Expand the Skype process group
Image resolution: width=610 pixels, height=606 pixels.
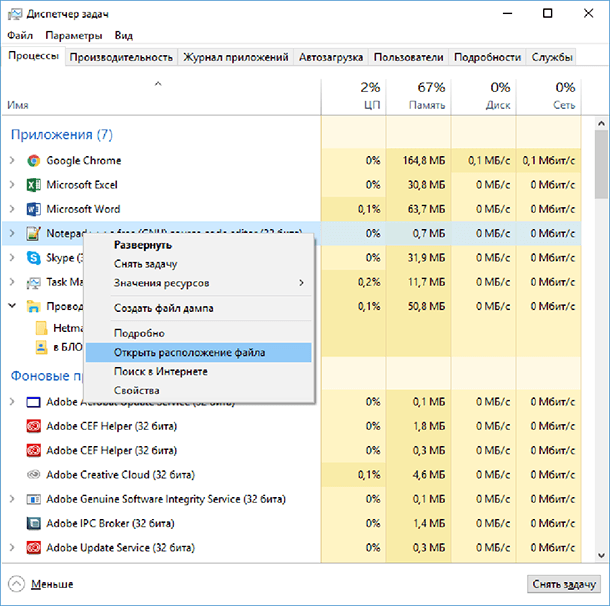[x=12, y=257]
